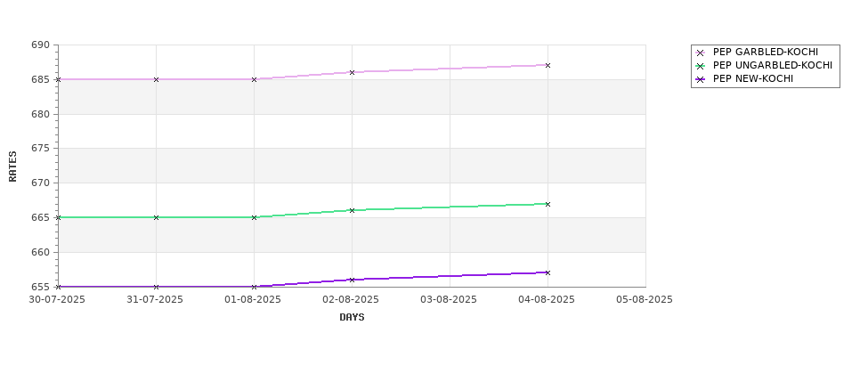Click GARBLED data point on 01-08-2025

(254, 79)
